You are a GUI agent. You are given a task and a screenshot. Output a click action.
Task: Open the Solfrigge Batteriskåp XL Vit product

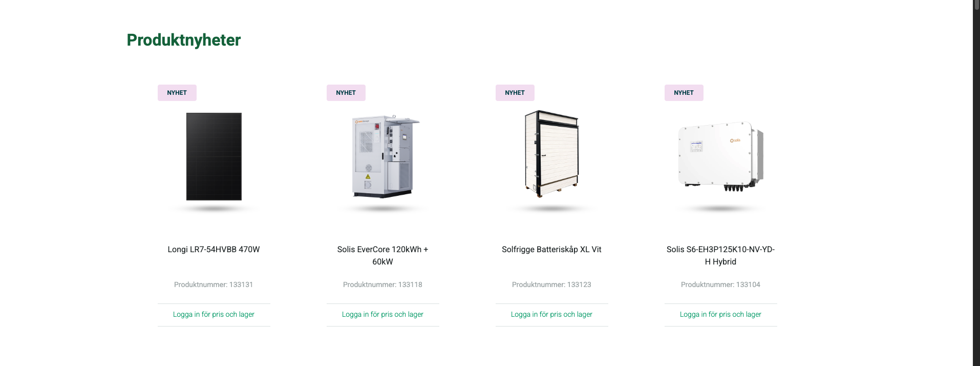tap(551, 249)
